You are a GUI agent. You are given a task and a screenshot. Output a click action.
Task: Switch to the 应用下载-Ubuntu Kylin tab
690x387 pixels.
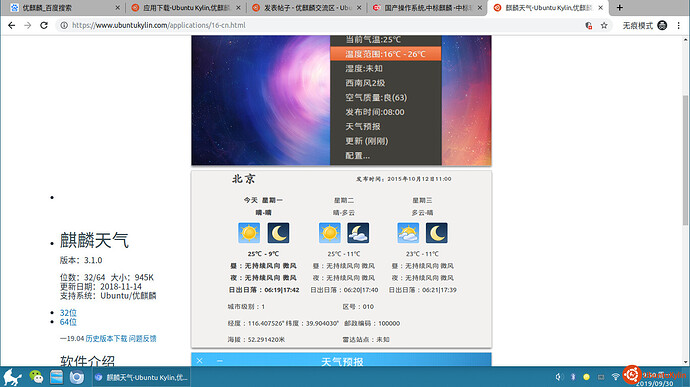[x=185, y=7]
